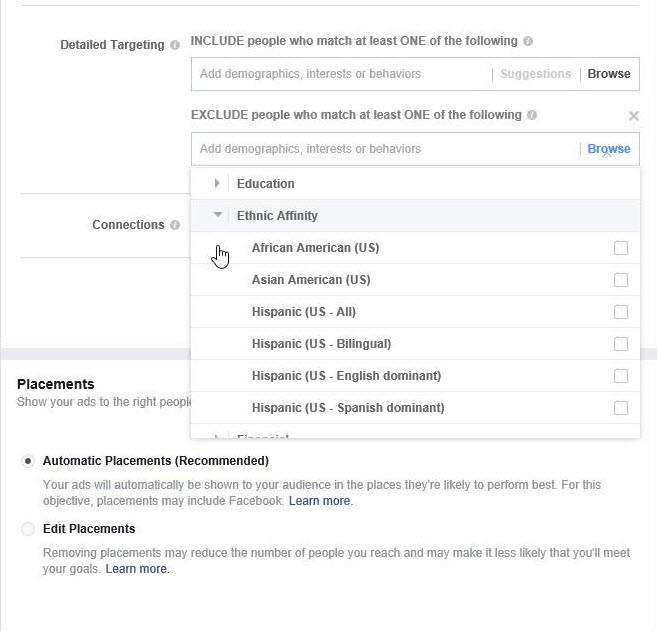Tick Hispanic (US - Spanish dominant) box
This screenshot has height=631, width=657.
coord(621,408)
